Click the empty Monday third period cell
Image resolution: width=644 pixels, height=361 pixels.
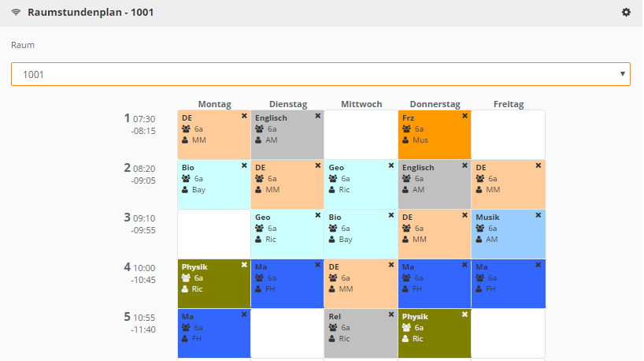point(214,234)
